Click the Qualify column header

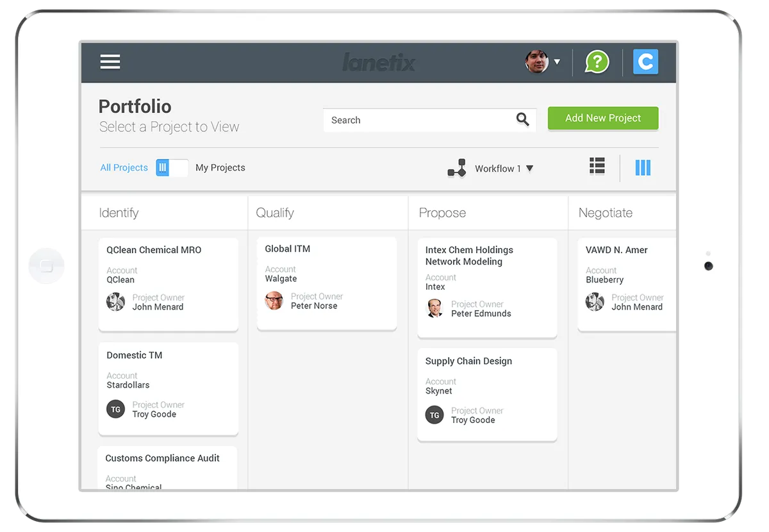tap(275, 213)
